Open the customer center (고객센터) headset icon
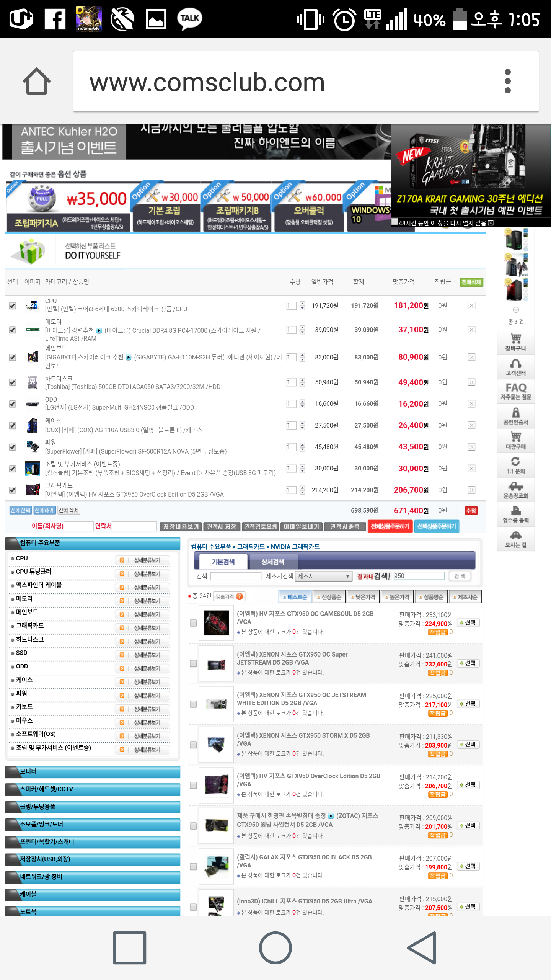Viewport: 551px width, 980px height. click(x=516, y=367)
